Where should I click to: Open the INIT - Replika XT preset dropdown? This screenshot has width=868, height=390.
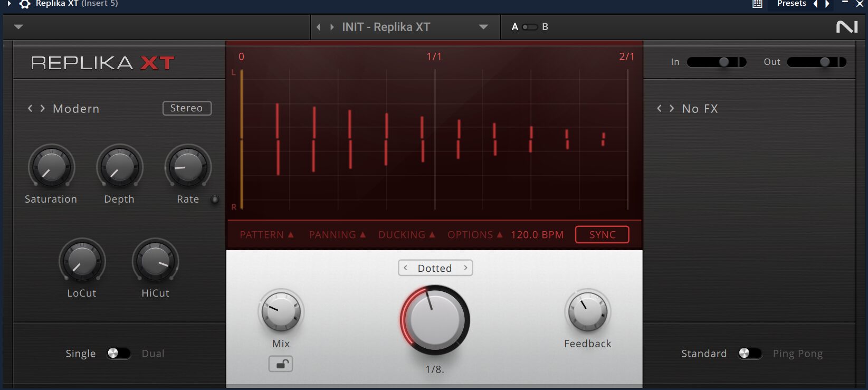(x=483, y=27)
